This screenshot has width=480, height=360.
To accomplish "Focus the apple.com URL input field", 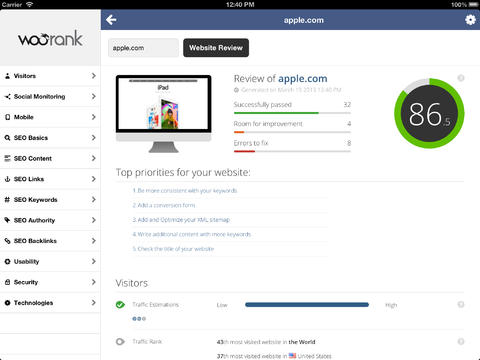I will [143, 48].
